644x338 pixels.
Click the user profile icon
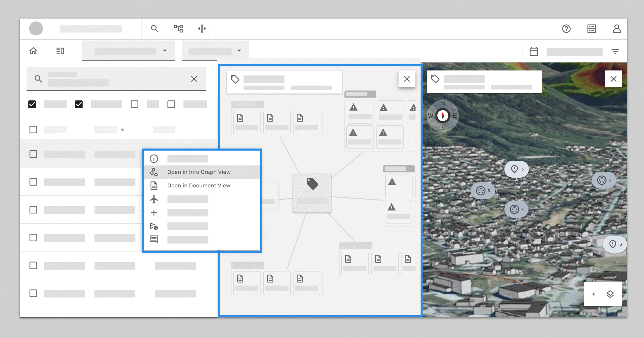tap(617, 29)
